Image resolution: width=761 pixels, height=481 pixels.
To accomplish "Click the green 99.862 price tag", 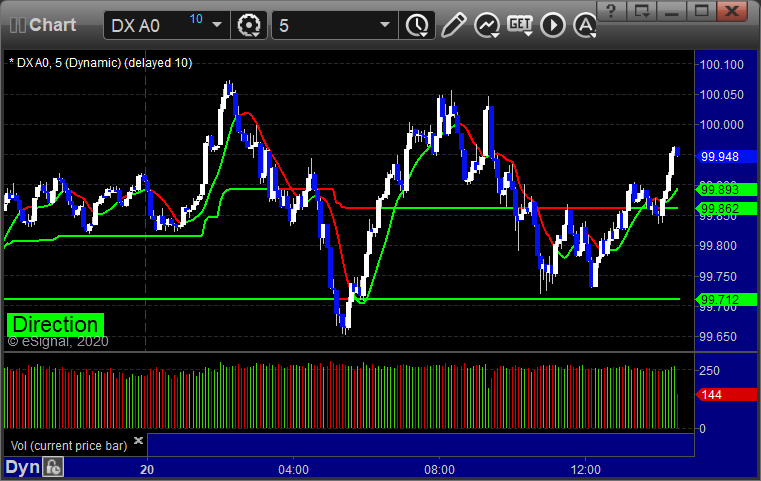I will click(x=726, y=209).
